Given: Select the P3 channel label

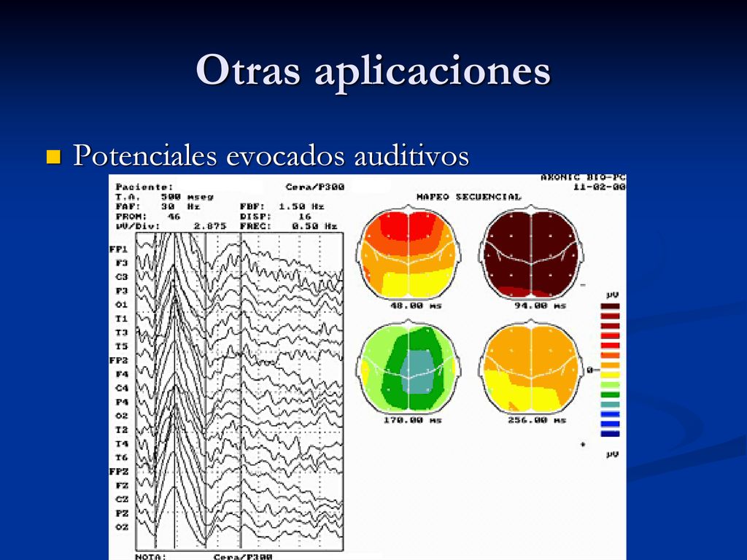Looking at the screenshot, I should (122, 290).
